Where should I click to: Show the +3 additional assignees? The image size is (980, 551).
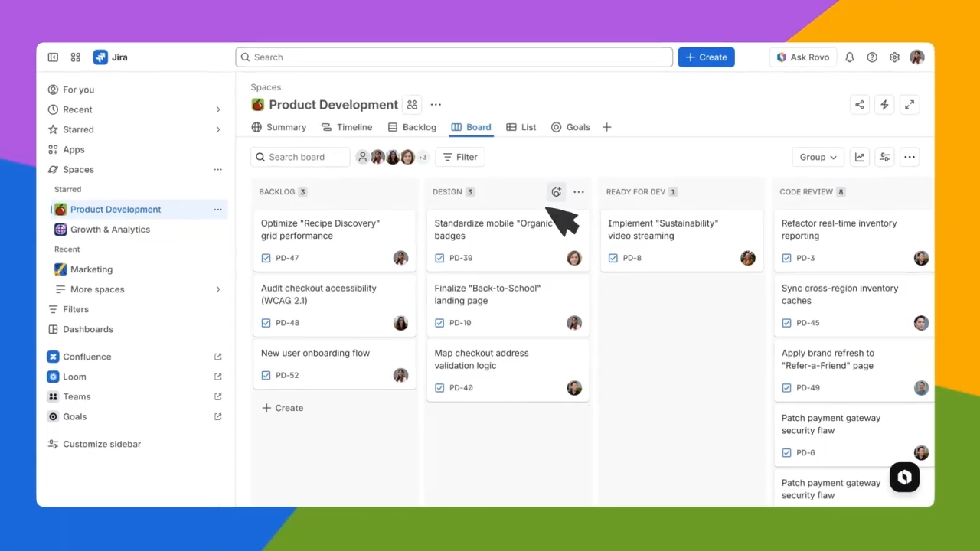(422, 157)
